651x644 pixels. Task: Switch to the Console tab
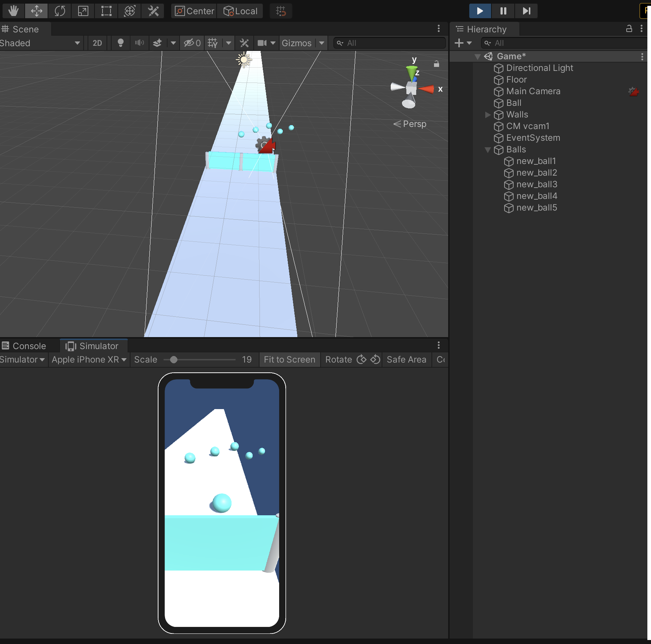pos(24,346)
